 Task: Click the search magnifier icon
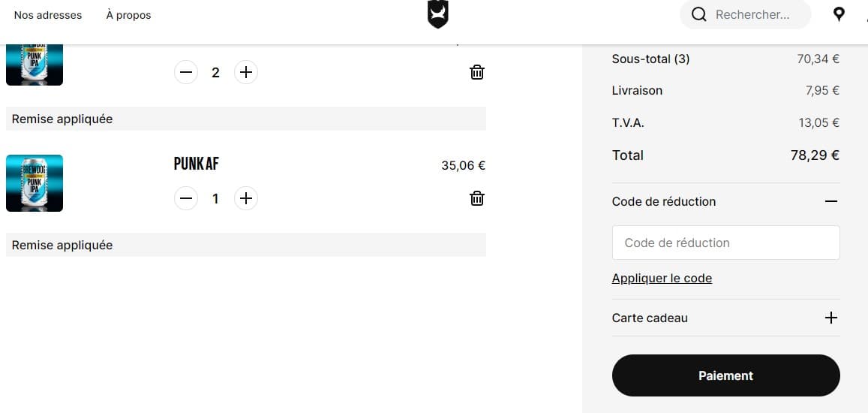(699, 14)
